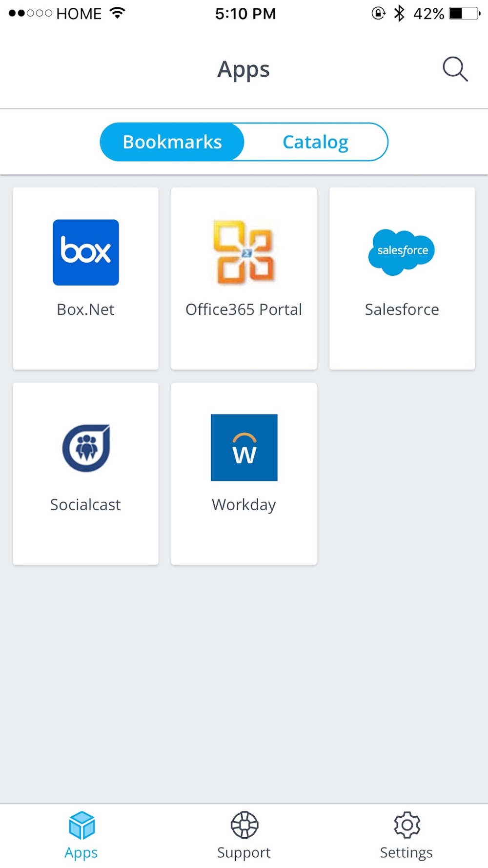This screenshot has height=868, width=488.
Task: Click the Office365 Portal label
Action: [x=244, y=310]
